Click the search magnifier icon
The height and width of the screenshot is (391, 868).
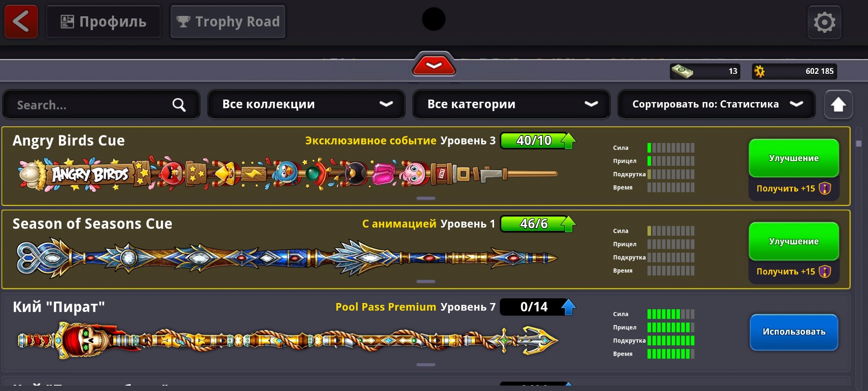[179, 105]
